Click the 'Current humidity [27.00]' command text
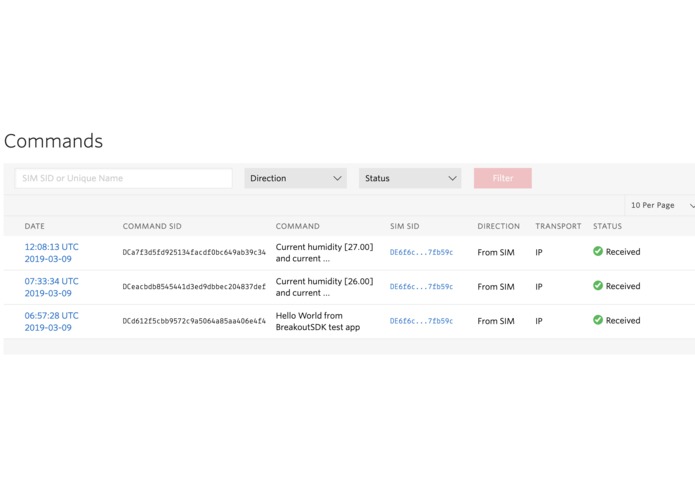 point(324,253)
